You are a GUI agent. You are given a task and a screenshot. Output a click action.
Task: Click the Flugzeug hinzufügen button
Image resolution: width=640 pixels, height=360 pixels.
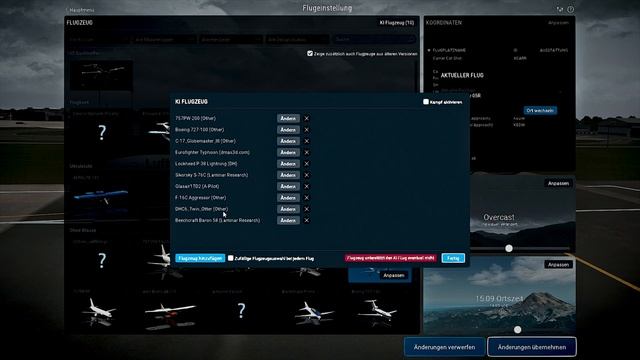pyautogui.click(x=200, y=258)
